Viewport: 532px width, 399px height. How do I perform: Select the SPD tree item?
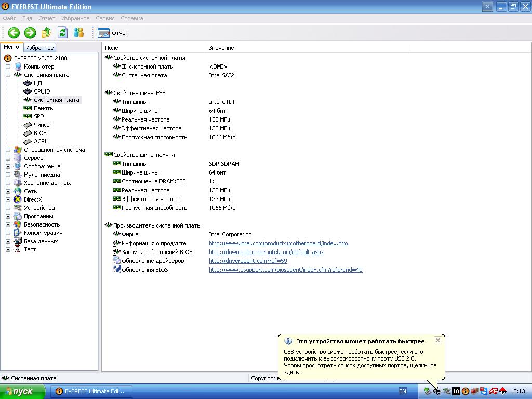[x=38, y=116]
